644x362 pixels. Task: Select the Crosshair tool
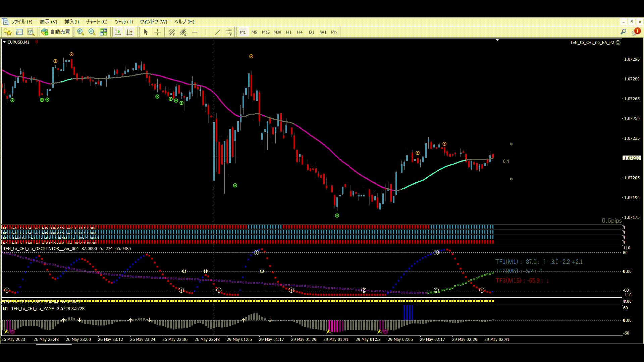click(x=157, y=32)
